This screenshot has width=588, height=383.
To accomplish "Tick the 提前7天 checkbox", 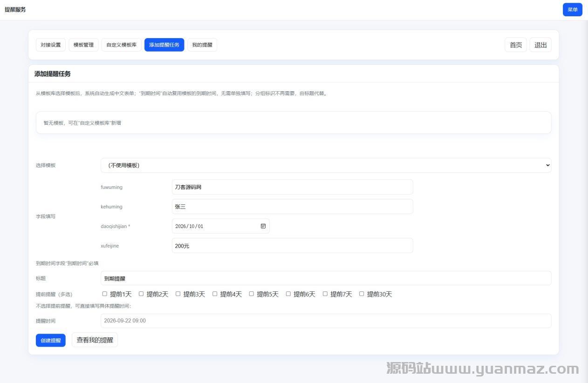I will [x=325, y=294].
